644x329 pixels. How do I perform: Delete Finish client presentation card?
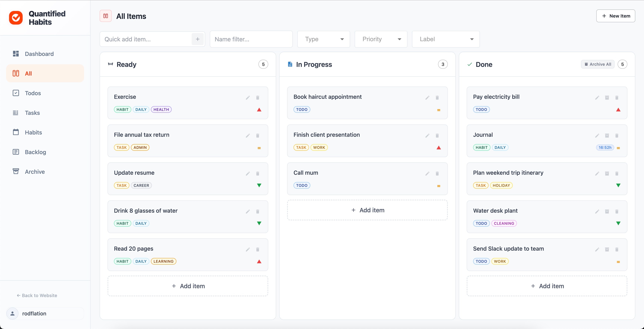point(437,136)
